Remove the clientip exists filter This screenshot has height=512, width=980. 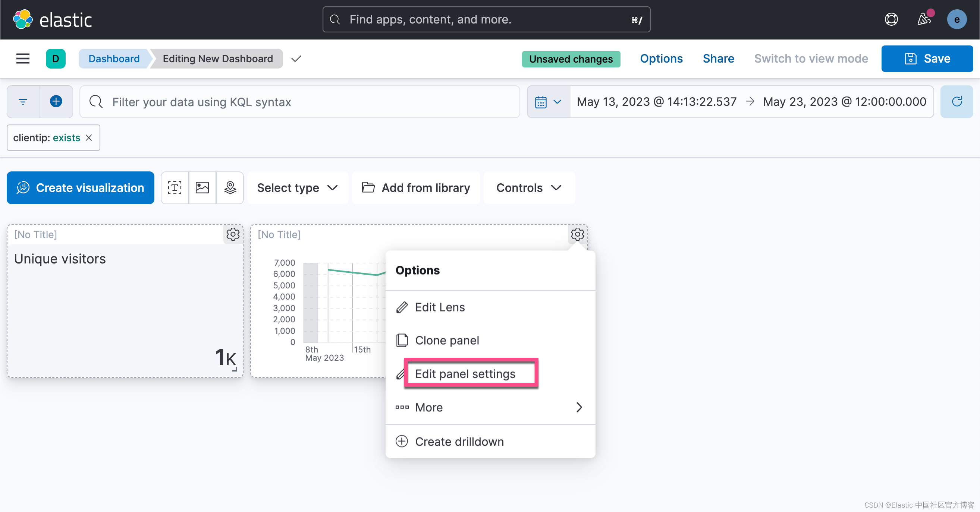(x=89, y=138)
